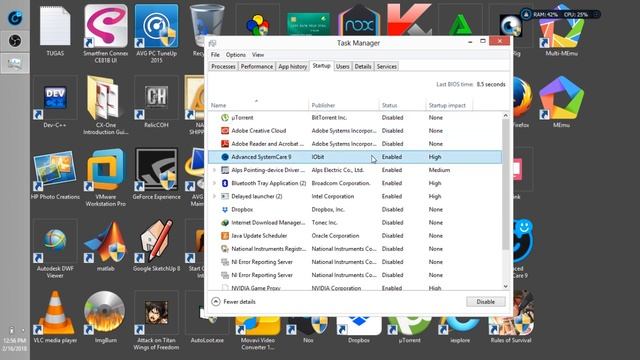
Task: Click the clock in the sidebar taskbar
Action: [x=14, y=344]
